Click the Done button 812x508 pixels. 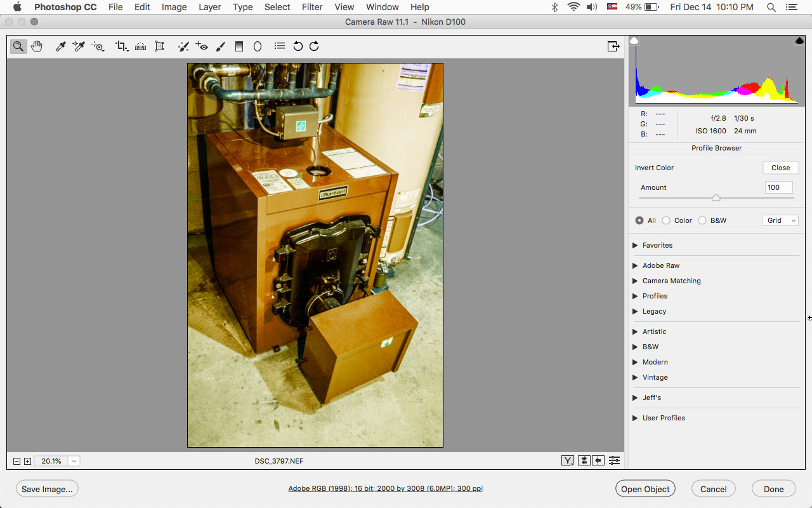pos(774,489)
